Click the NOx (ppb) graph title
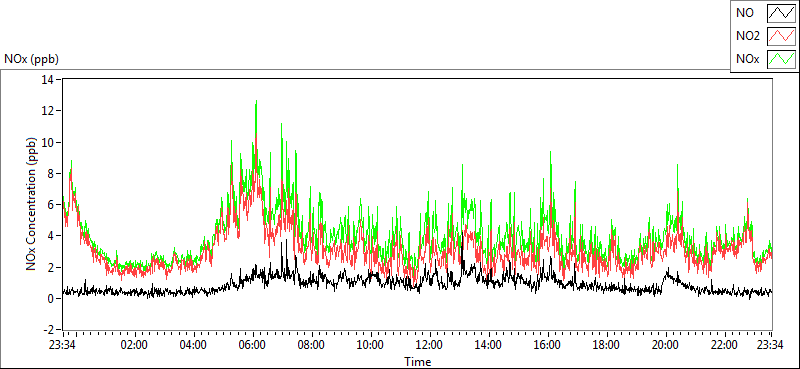Viewport: 800px width, 369px height. [32, 59]
